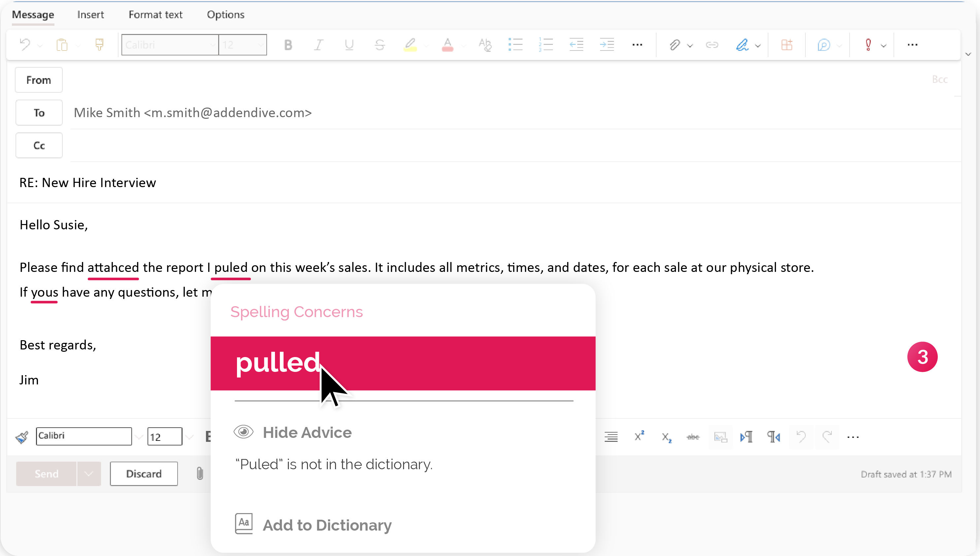Click the Bold formatting icon
Viewport: 980px width, 556px height.
pos(288,45)
